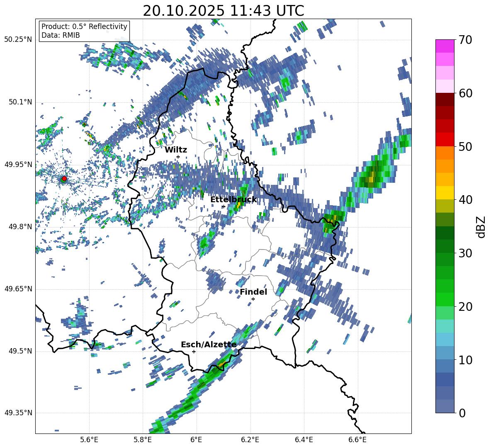Click the Ettelbruck city label
The height and width of the screenshot is (448, 491).
pyautogui.click(x=233, y=200)
